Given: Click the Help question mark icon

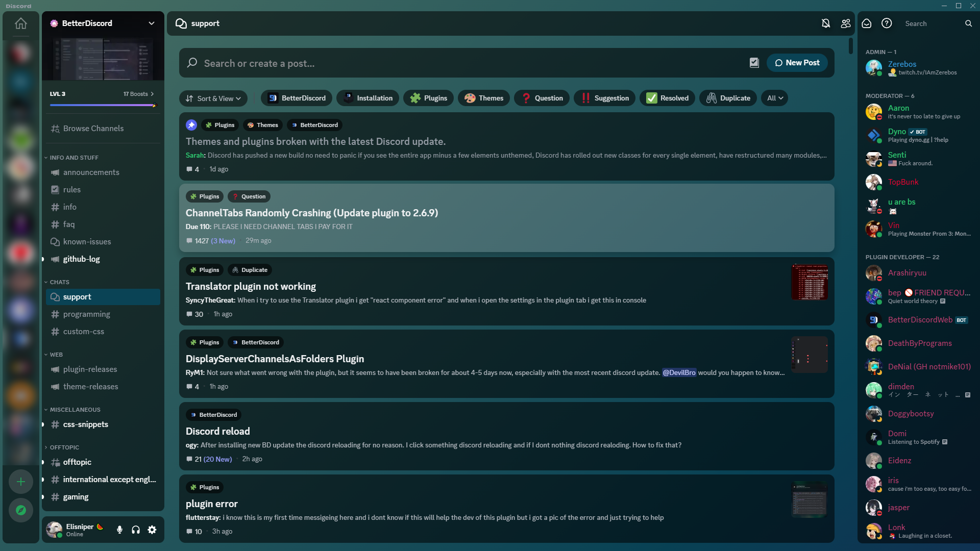Looking at the screenshot, I should (887, 23).
